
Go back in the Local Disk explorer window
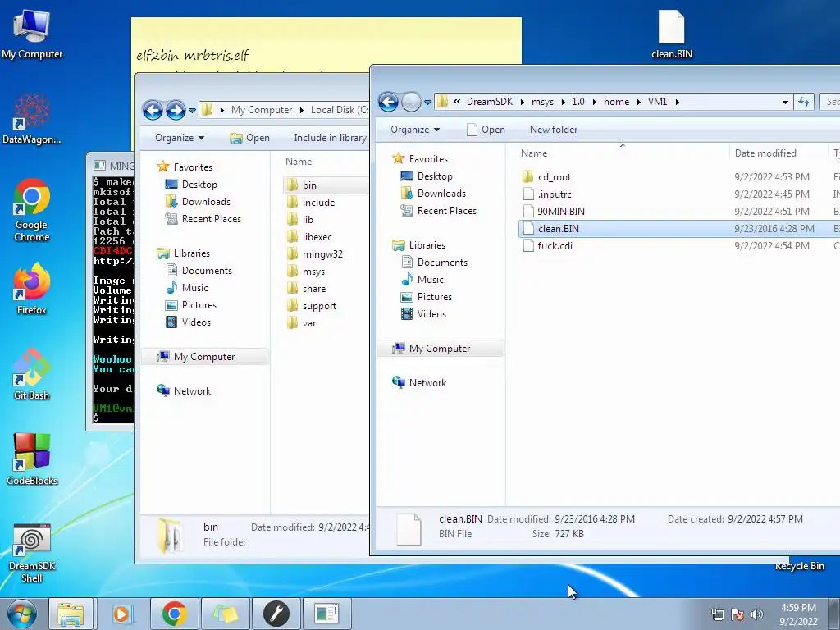pos(153,111)
